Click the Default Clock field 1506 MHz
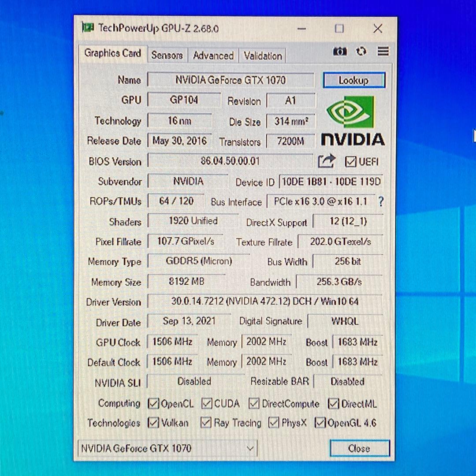476x476 pixels. [172, 361]
